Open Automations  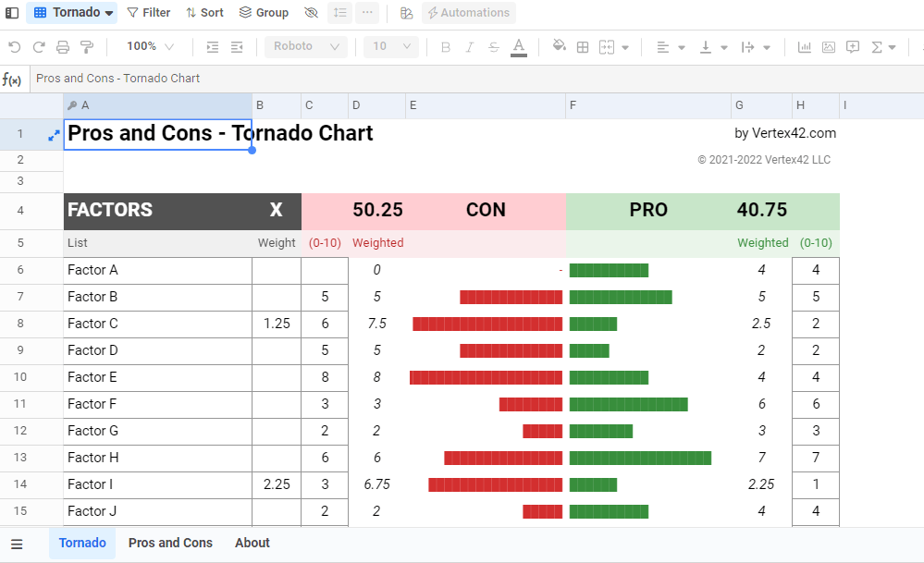(x=469, y=12)
